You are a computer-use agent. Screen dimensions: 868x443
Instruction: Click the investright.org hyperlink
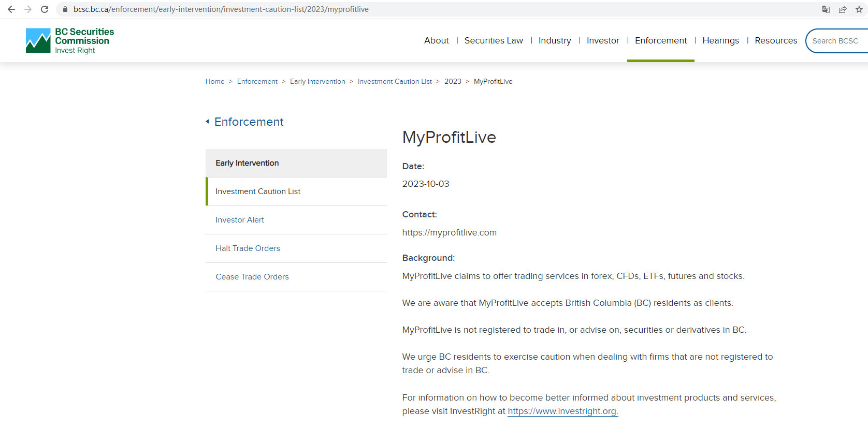point(562,411)
